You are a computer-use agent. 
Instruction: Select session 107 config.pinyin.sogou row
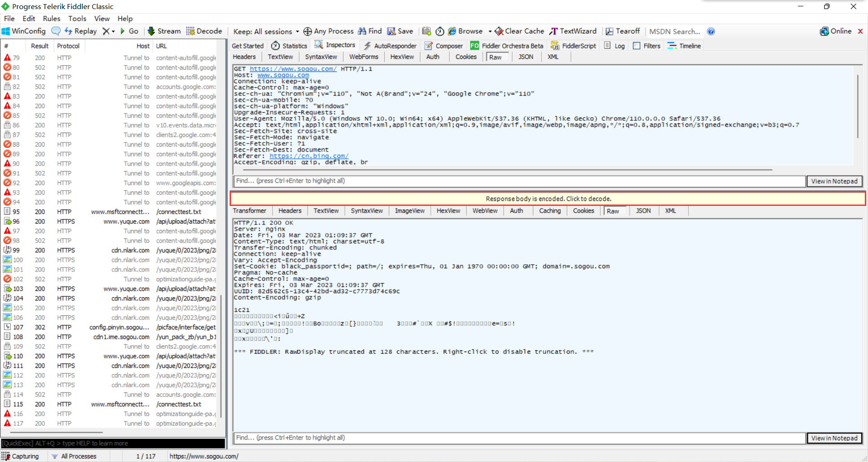(x=110, y=327)
